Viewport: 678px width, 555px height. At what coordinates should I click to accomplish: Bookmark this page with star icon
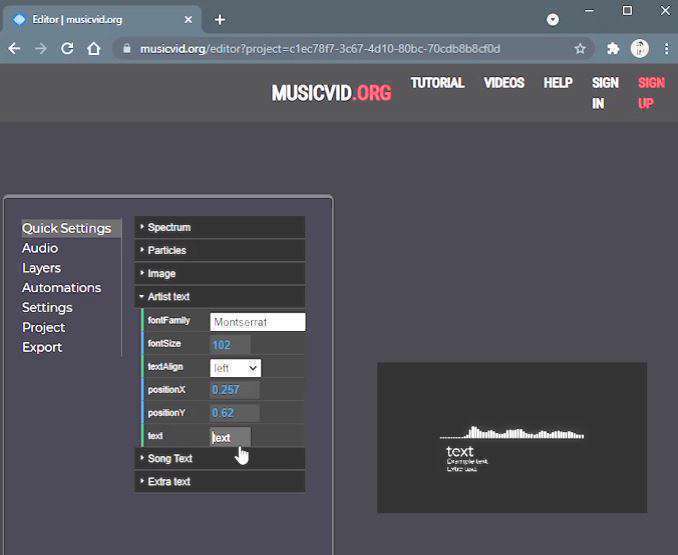tap(580, 49)
